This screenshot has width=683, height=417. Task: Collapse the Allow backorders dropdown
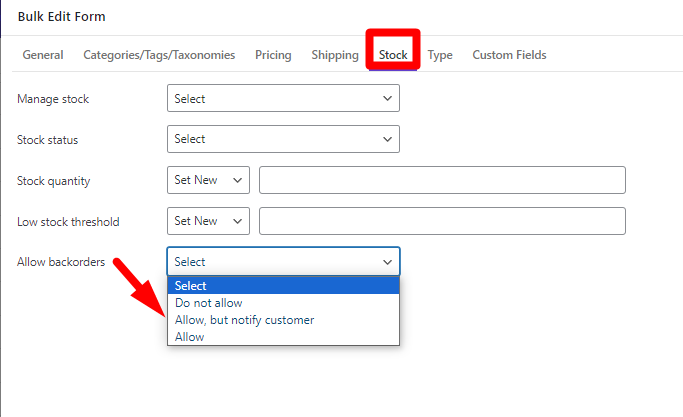pyautogui.click(x=283, y=261)
